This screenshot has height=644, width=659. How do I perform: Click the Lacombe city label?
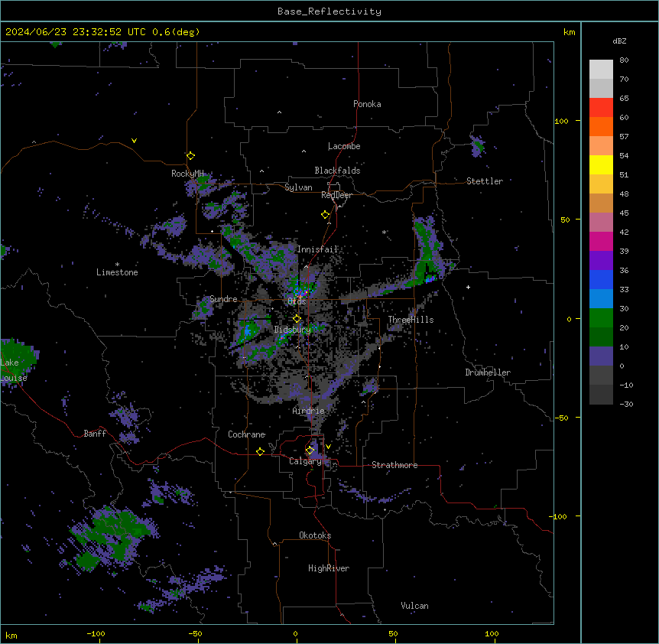tap(344, 146)
